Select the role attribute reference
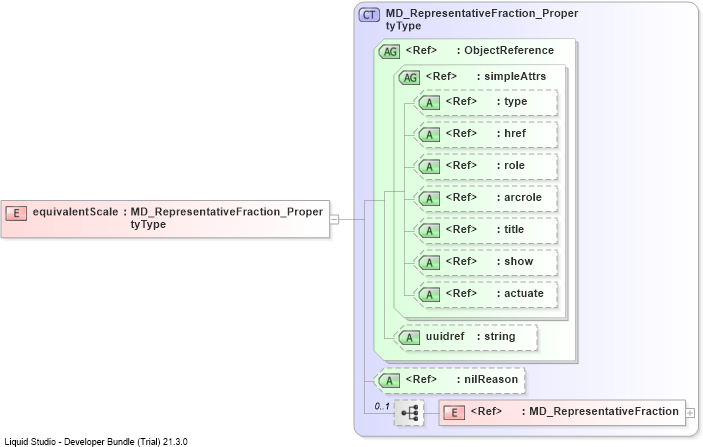The width and height of the screenshot is (703, 447). 485,165
